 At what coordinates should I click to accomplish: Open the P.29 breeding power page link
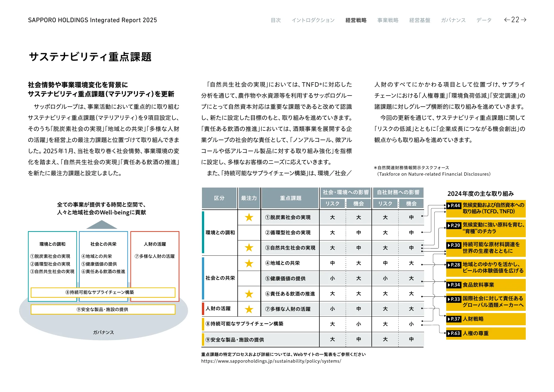point(486,228)
